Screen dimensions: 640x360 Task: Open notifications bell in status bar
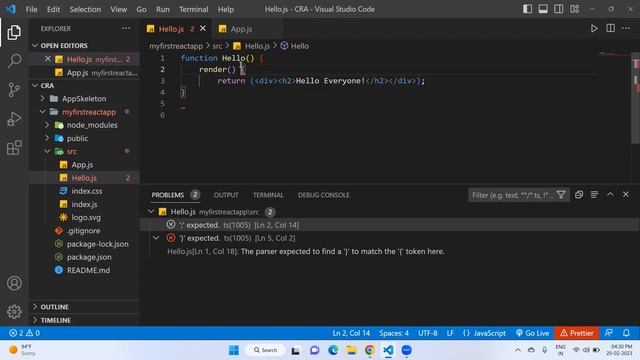(x=626, y=333)
